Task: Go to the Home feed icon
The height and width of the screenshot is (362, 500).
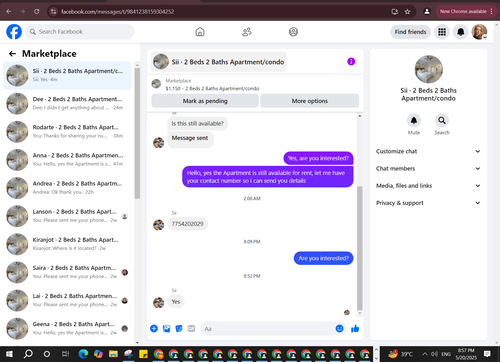Action: [x=200, y=32]
